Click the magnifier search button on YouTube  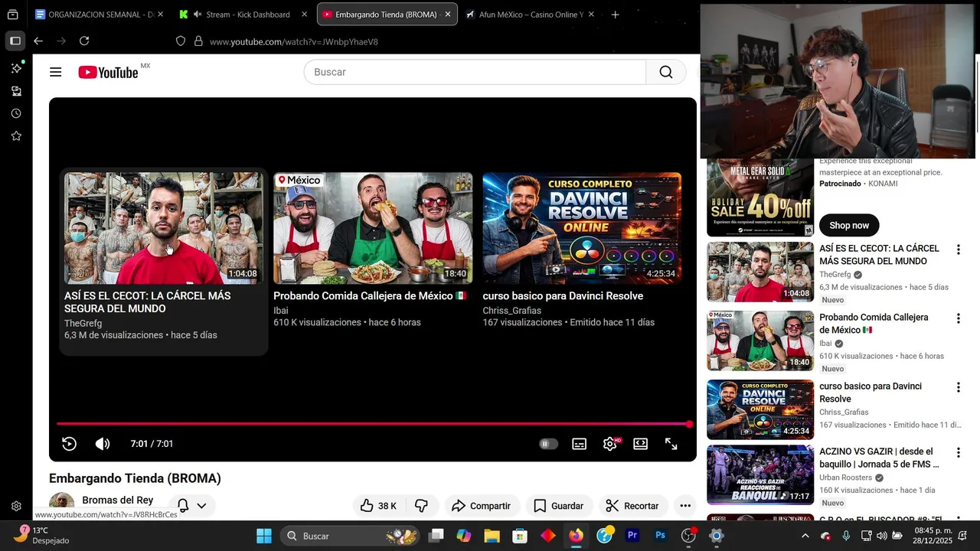click(x=666, y=72)
